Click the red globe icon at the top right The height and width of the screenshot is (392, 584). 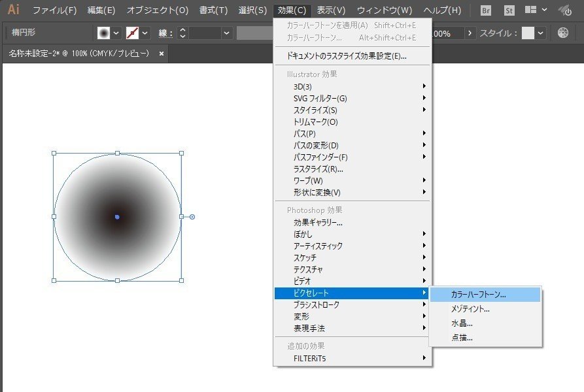pyautogui.click(x=564, y=10)
